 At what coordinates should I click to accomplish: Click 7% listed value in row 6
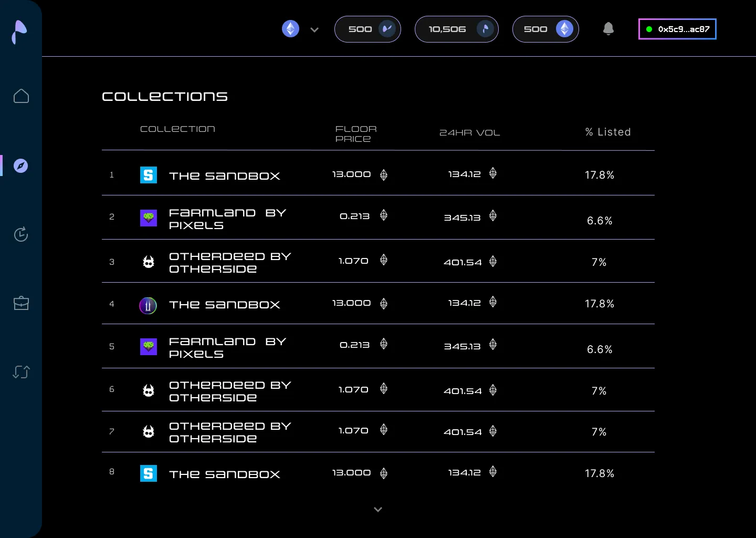pyautogui.click(x=599, y=391)
